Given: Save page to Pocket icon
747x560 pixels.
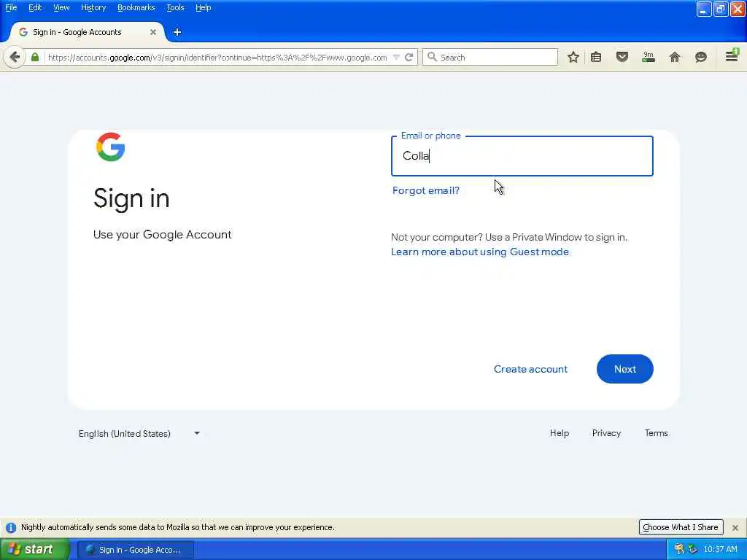Looking at the screenshot, I should click(622, 57).
